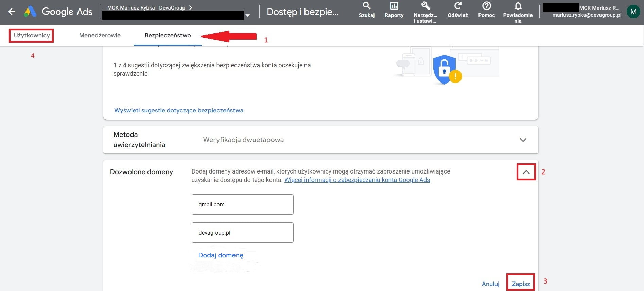The image size is (644, 291).
Task: Click the back arrow icon
Action: coord(12,12)
